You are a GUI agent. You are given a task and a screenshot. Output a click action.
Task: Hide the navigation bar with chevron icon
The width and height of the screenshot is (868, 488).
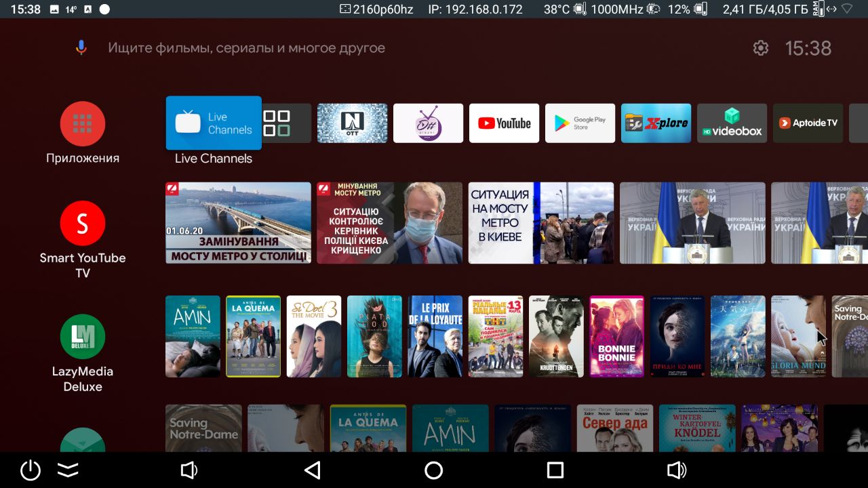pyautogui.click(x=68, y=470)
